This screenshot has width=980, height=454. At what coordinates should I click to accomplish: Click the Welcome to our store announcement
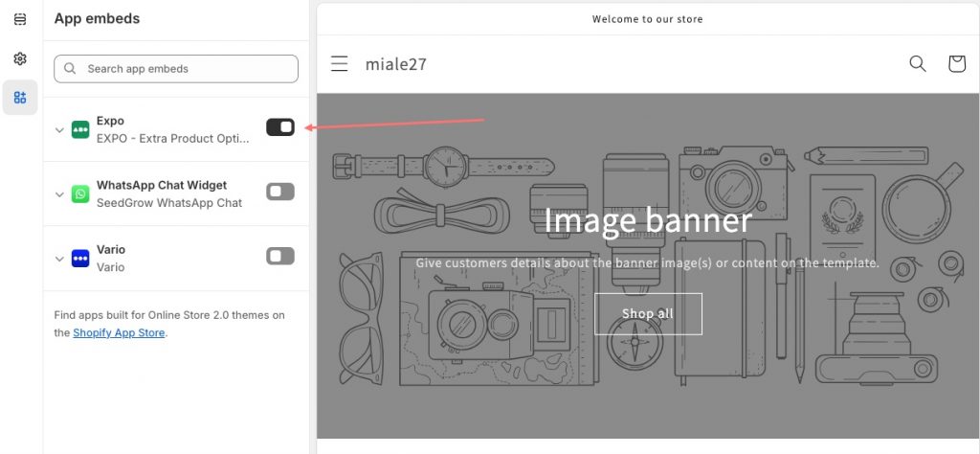click(x=648, y=19)
